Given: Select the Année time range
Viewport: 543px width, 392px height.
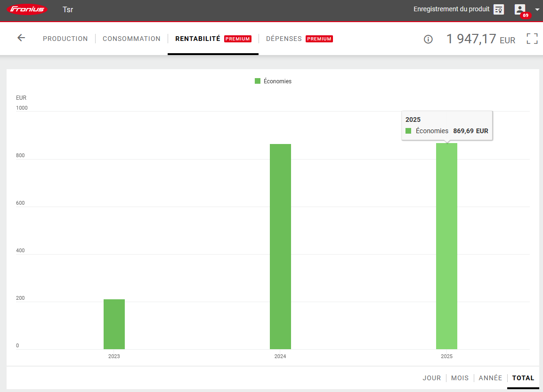Looking at the screenshot, I should point(490,378).
